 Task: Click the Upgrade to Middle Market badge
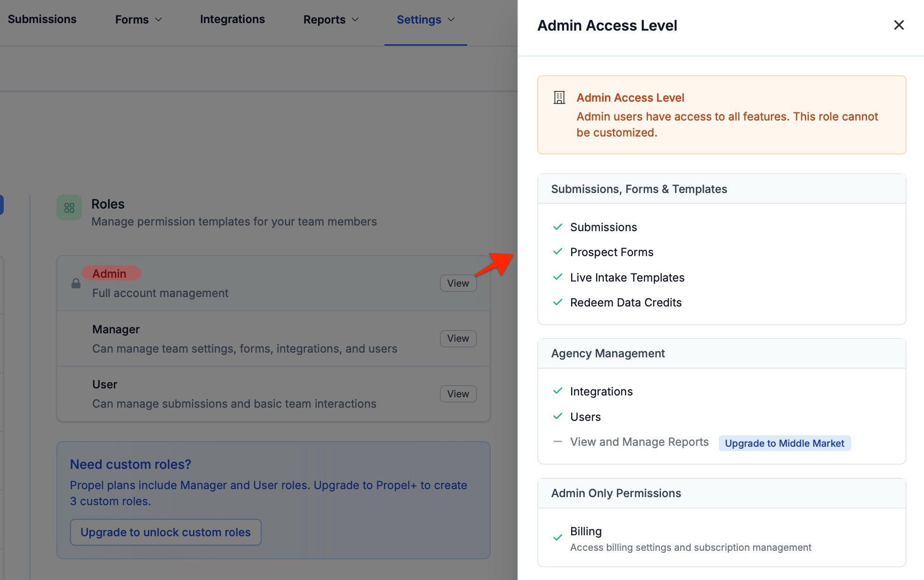point(784,443)
